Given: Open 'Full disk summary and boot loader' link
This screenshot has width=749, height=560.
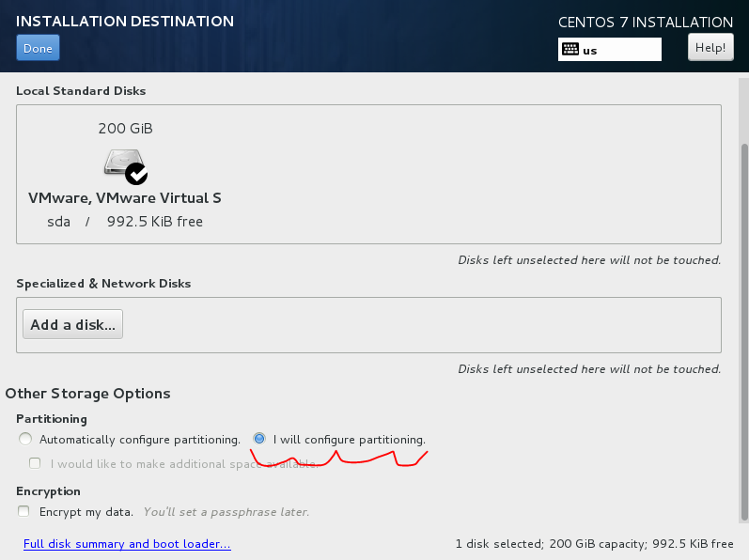Looking at the screenshot, I should pyautogui.click(x=127, y=544).
